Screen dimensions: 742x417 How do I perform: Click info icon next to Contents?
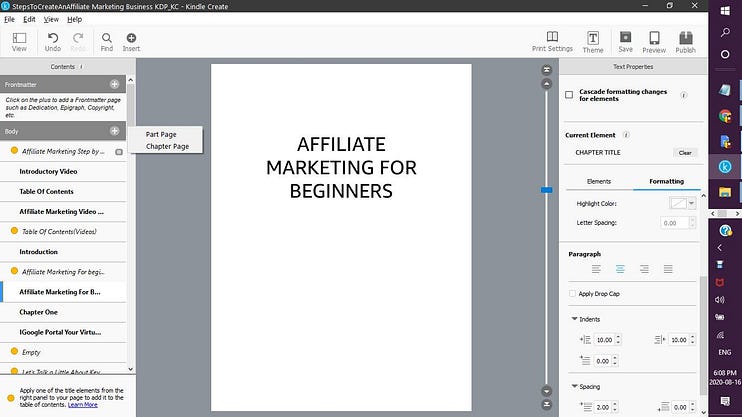click(x=81, y=67)
